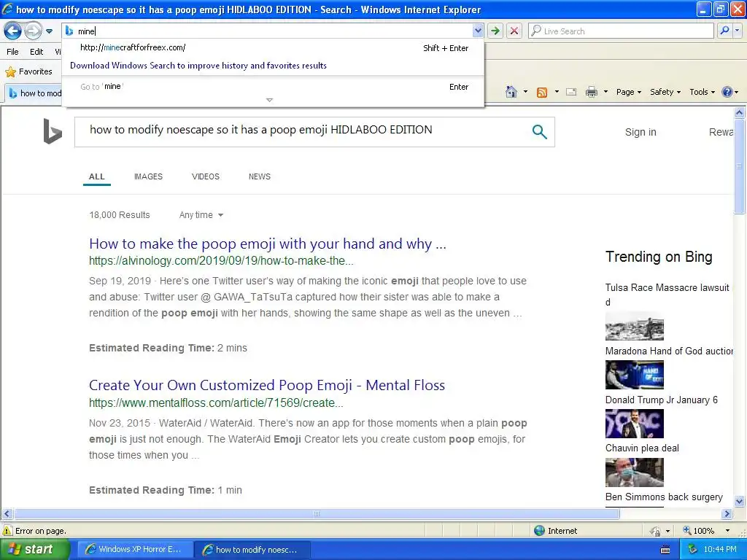The width and height of the screenshot is (747, 560).
Task: Open 'How to make the poop emoji' result
Action: [x=267, y=244]
